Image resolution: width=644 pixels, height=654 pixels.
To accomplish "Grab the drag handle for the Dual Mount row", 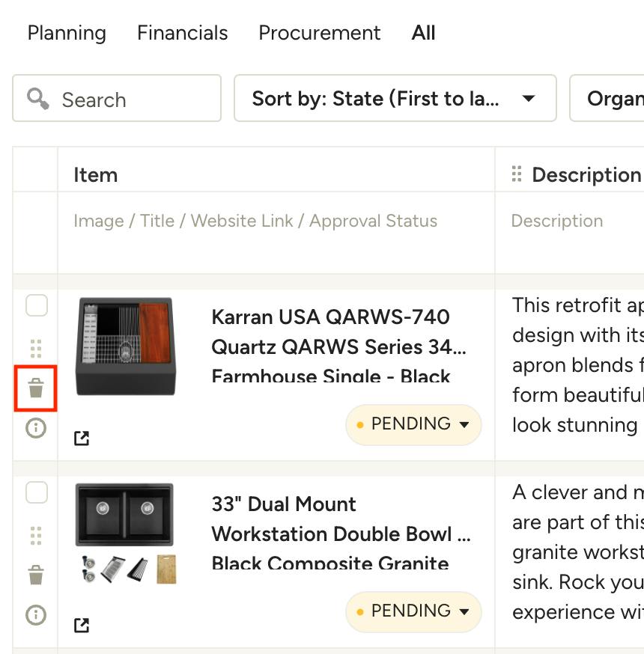I will click(x=36, y=536).
